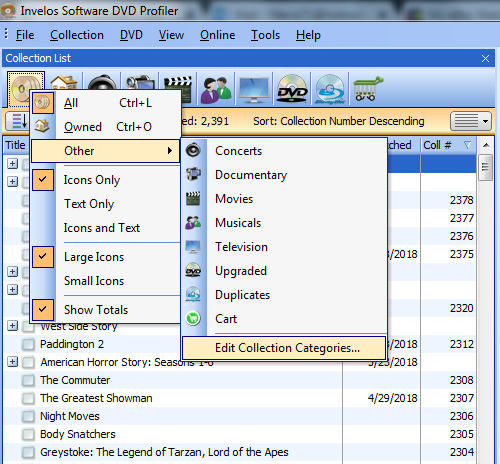The height and width of the screenshot is (464, 500).
Task: Click the DVD icon beside Upgraded in submenu
Action: [x=193, y=271]
